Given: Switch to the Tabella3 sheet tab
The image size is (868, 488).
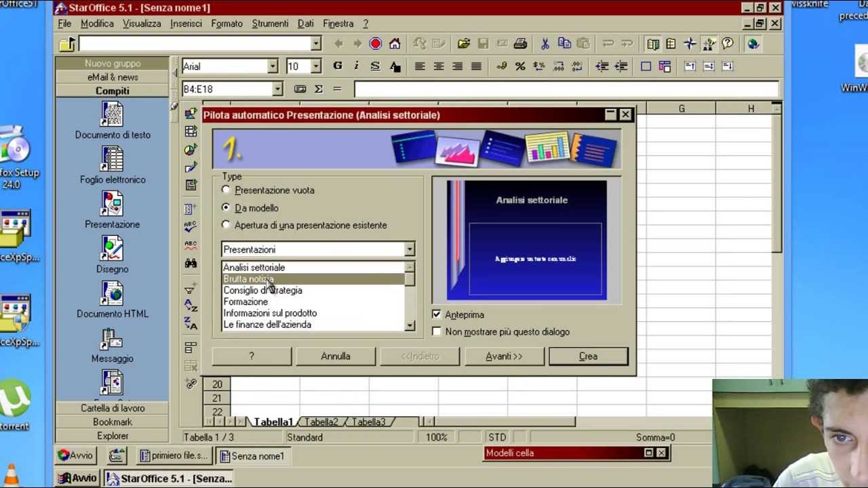Looking at the screenshot, I should [368, 422].
